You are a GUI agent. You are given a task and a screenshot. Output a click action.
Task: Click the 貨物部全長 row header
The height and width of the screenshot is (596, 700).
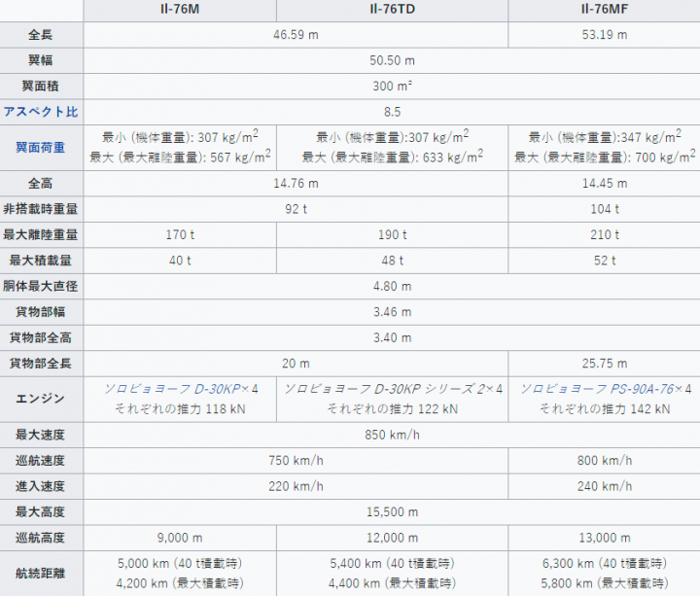[x=41, y=364]
